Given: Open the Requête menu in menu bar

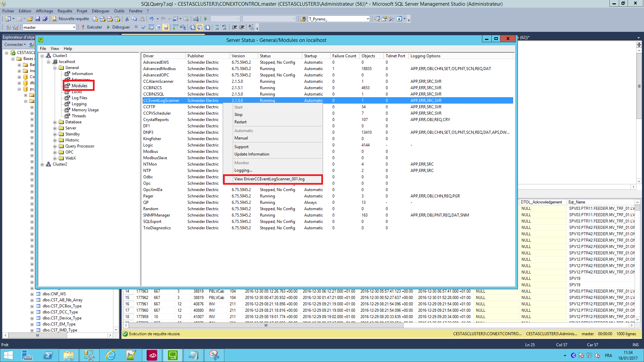Looking at the screenshot, I should [x=65, y=11].
